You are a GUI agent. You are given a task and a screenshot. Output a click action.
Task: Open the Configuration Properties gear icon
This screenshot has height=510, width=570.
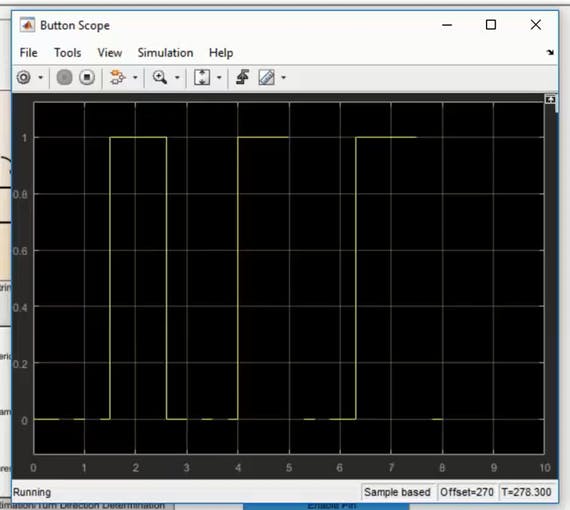tap(24, 77)
